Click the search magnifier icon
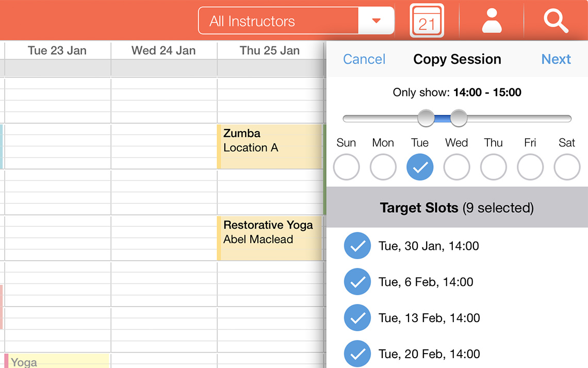The image size is (588, 368). coord(556,21)
